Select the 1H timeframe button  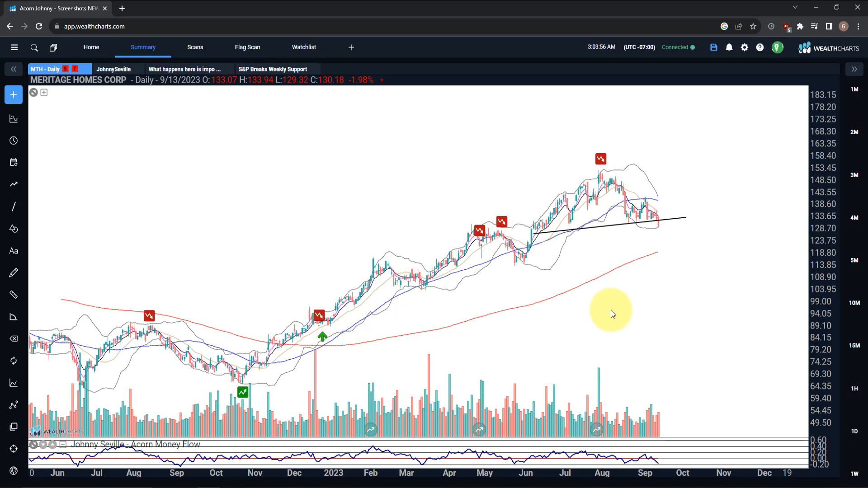[854, 389]
